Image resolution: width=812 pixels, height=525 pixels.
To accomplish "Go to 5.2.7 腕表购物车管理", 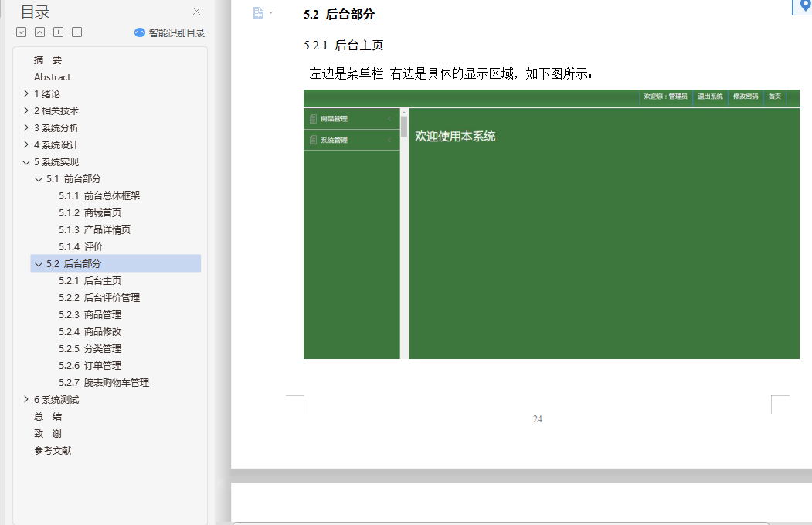I will [104, 383].
